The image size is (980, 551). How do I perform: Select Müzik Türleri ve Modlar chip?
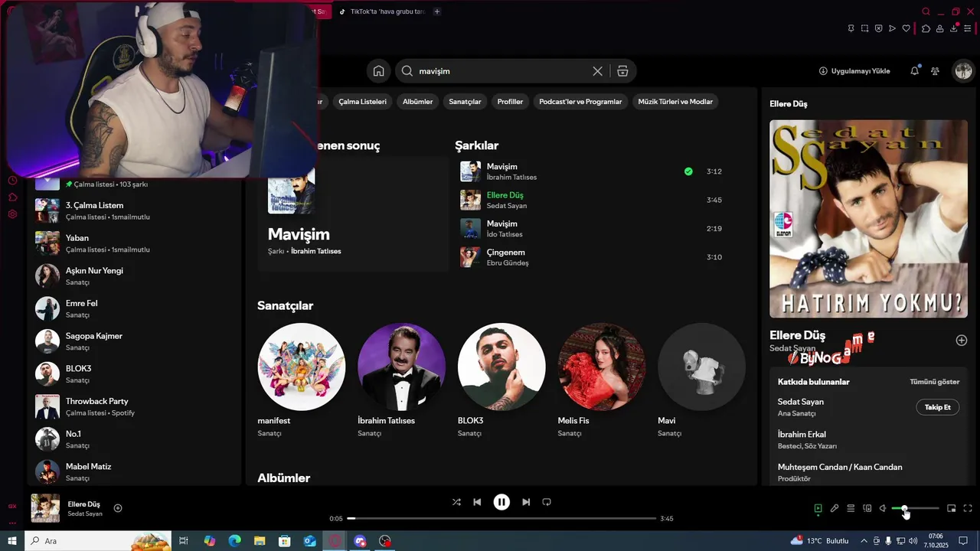(x=675, y=102)
